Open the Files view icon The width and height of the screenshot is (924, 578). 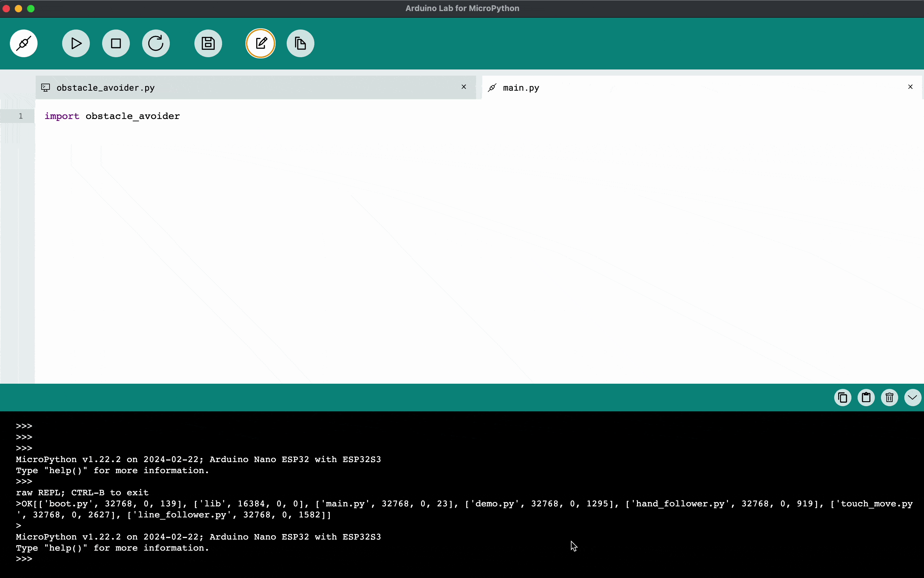pyautogui.click(x=300, y=43)
